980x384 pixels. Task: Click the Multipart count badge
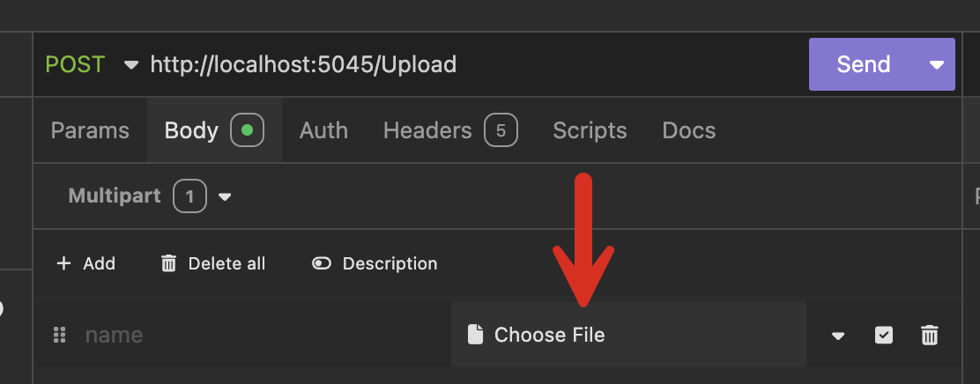(189, 196)
